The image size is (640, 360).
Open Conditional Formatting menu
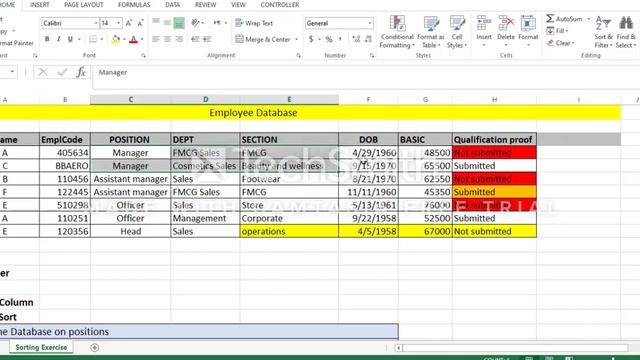[x=397, y=32]
